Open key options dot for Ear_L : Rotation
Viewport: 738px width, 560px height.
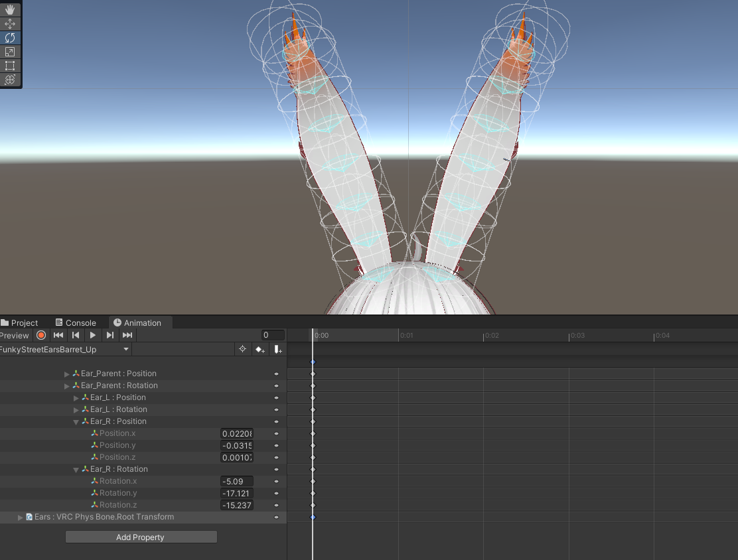coord(276,410)
